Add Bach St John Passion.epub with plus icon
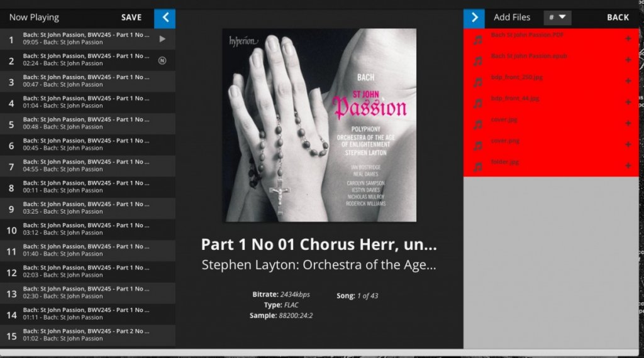The image size is (644, 358). click(628, 60)
